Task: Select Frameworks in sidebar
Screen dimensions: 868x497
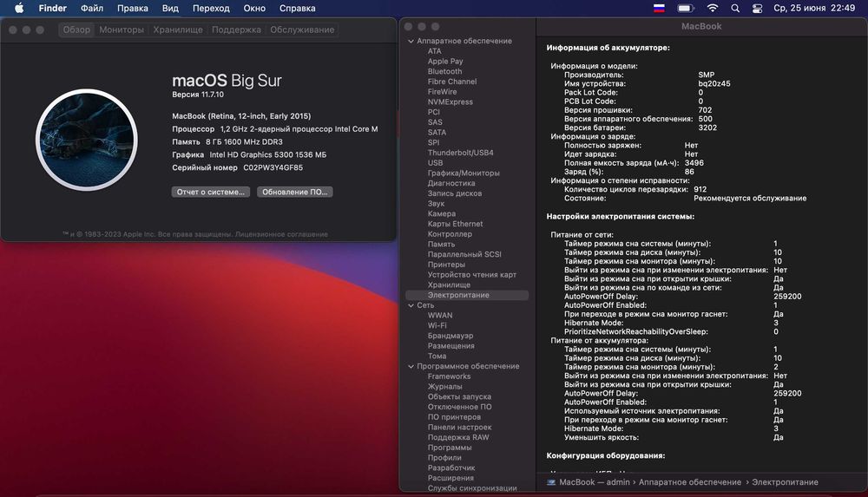Action: coord(449,376)
